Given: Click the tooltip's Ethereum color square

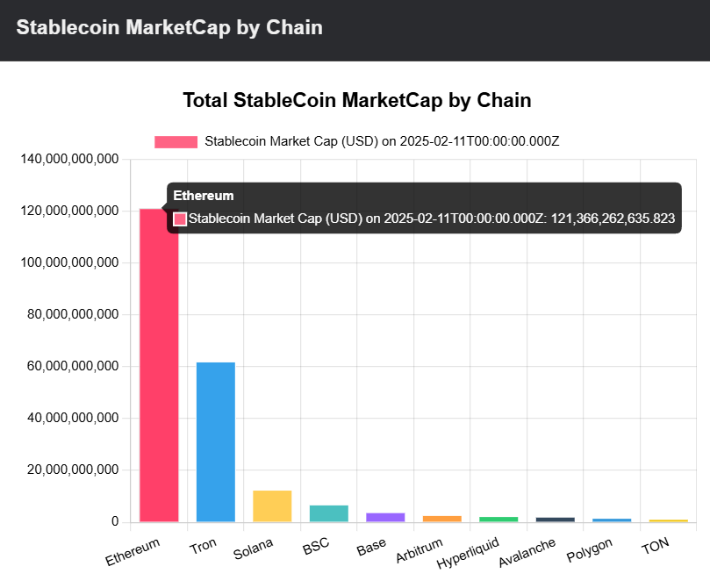Looking at the screenshot, I should point(180,219).
